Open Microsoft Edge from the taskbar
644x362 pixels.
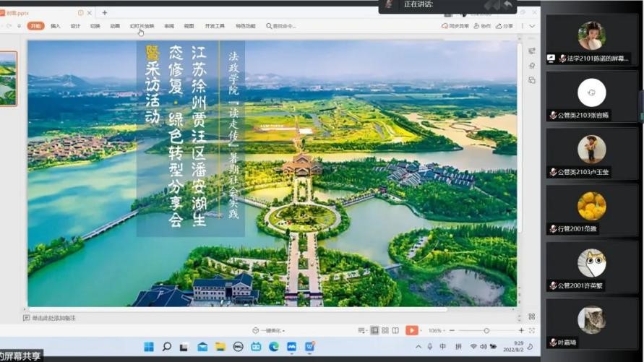pyautogui.click(x=274, y=347)
